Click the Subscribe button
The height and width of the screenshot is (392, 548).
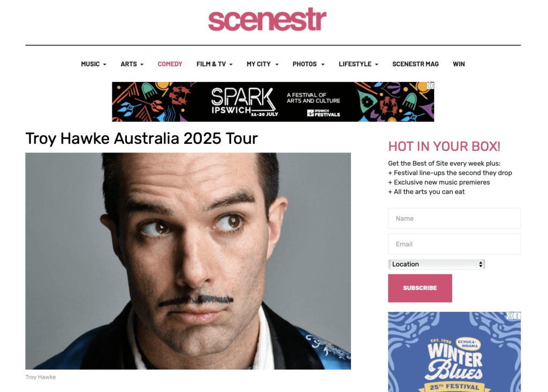coord(420,288)
